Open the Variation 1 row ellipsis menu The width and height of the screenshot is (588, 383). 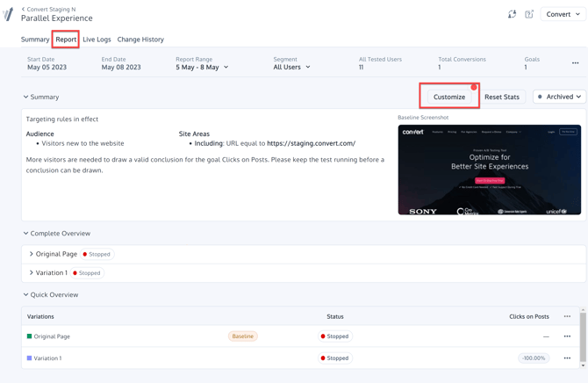(x=567, y=358)
